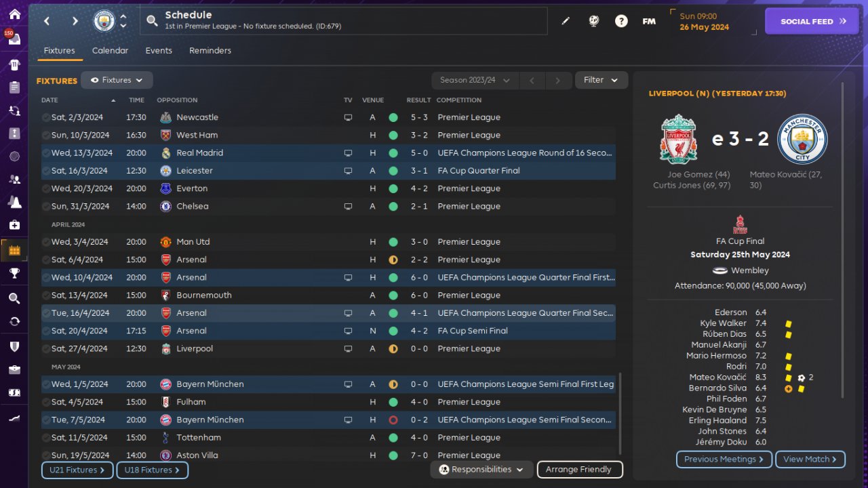Click the fixtures list vertical scrollbar

[620, 414]
